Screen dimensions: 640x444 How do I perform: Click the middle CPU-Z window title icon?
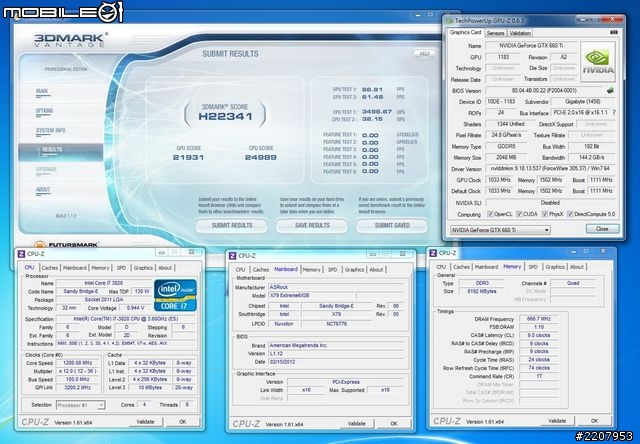(232, 255)
